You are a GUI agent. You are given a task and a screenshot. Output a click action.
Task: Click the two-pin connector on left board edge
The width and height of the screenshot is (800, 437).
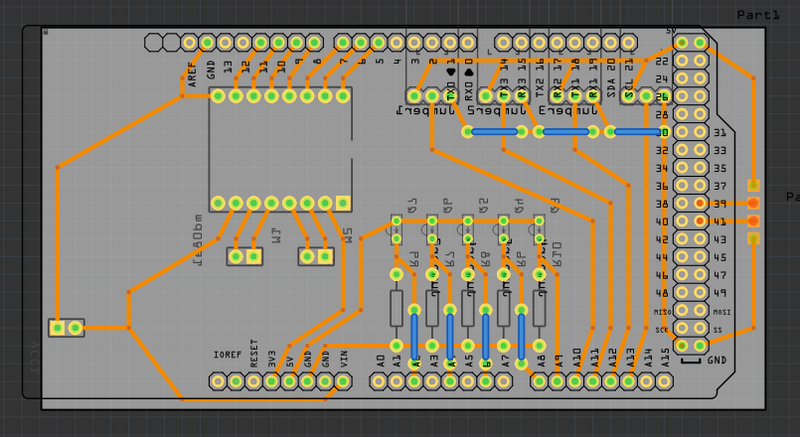(x=66, y=327)
